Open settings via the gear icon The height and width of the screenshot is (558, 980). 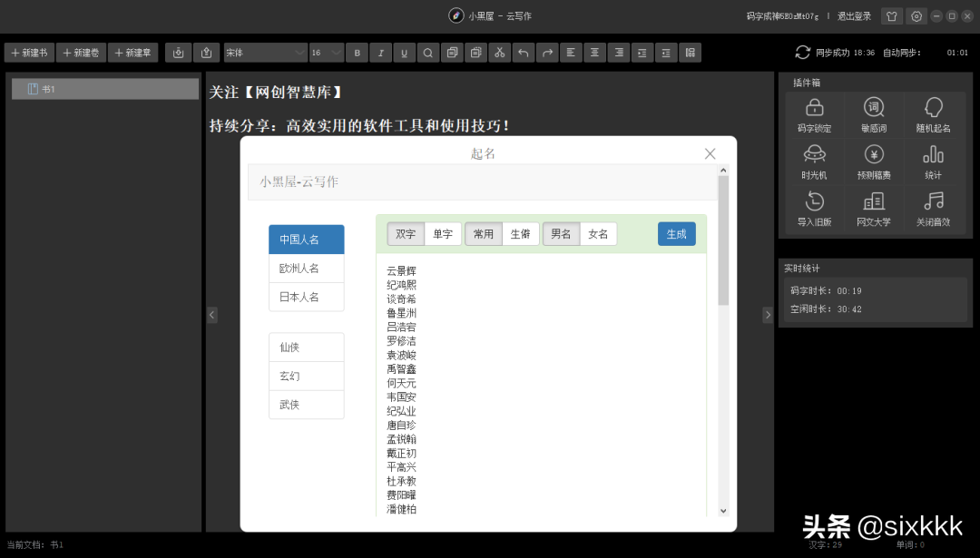tap(916, 16)
